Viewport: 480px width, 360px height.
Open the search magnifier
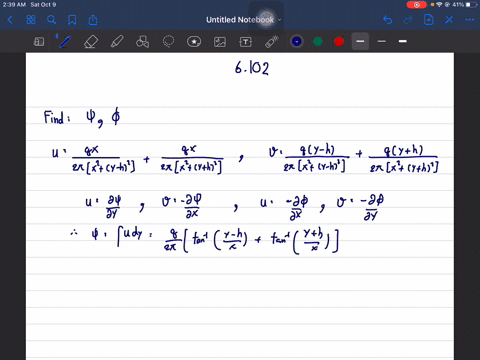(x=51, y=20)
